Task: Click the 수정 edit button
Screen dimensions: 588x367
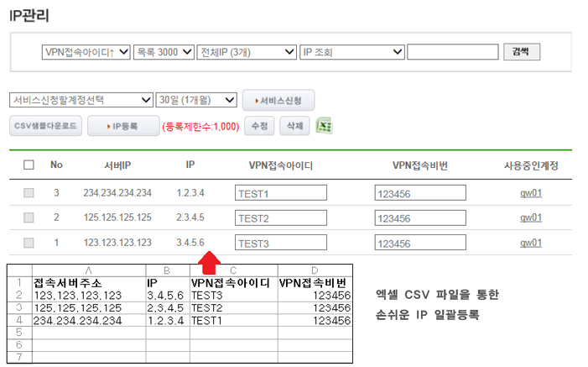Action: click(x=259, y=126)
